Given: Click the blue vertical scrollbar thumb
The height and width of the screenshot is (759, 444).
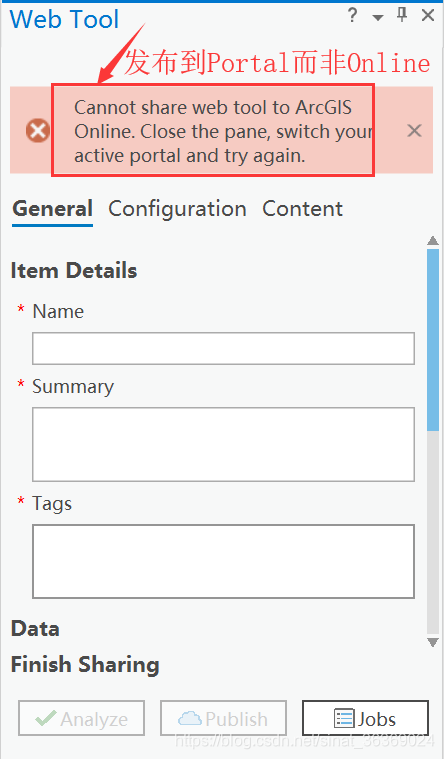Looking at the screenshot, I should tap(433, 340).
